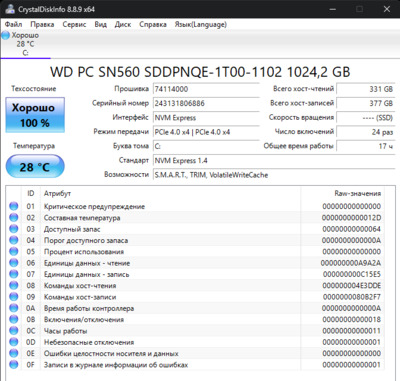Screen dimensions: 400x381
Task: Click the Прошивка field showing 74114000
Action: tap(206, 89)
